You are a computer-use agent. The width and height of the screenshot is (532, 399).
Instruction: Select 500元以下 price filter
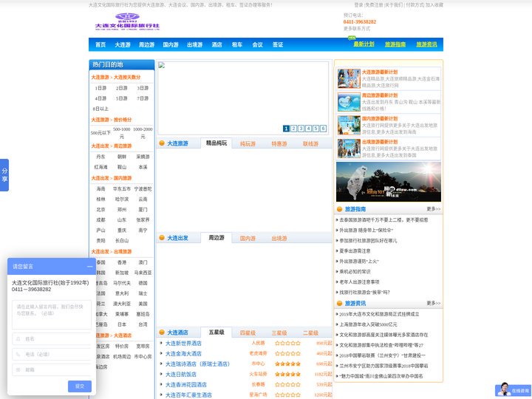point(100,133)
